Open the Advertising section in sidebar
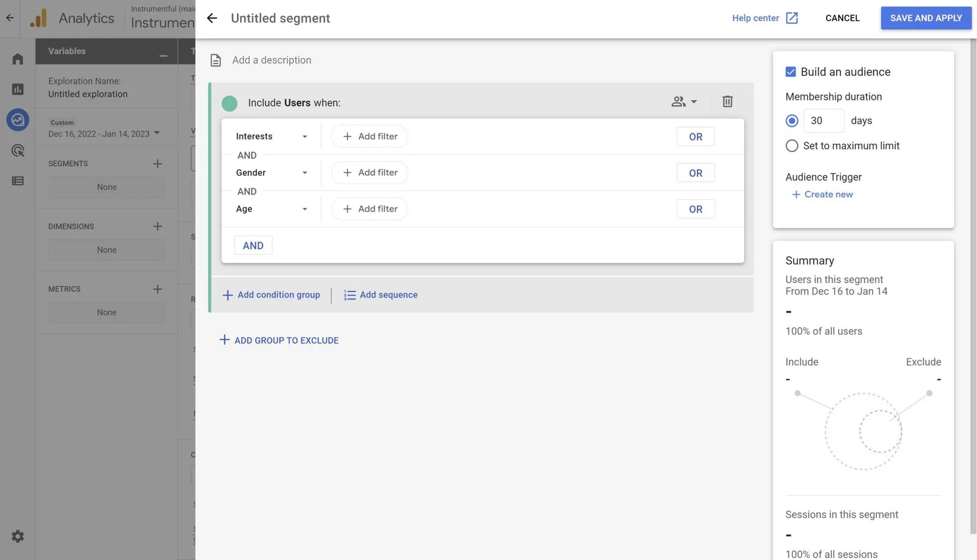The width and height of the screenshot is (977, 560). point(17,150)
